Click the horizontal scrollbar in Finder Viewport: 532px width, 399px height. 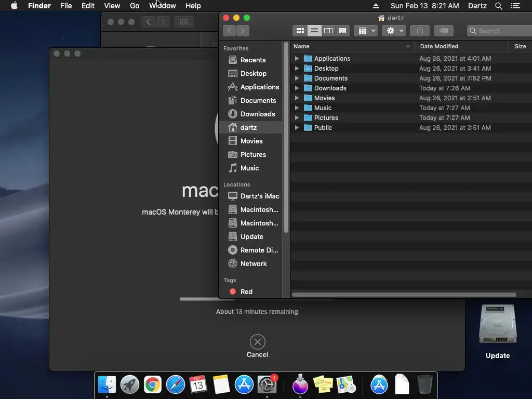pos(404,295)
